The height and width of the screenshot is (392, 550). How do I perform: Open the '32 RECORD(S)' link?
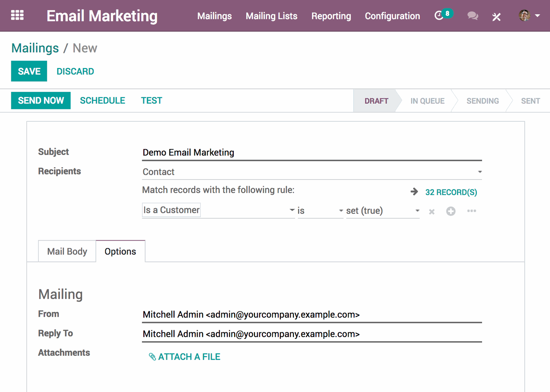click(x=451, y=192)
